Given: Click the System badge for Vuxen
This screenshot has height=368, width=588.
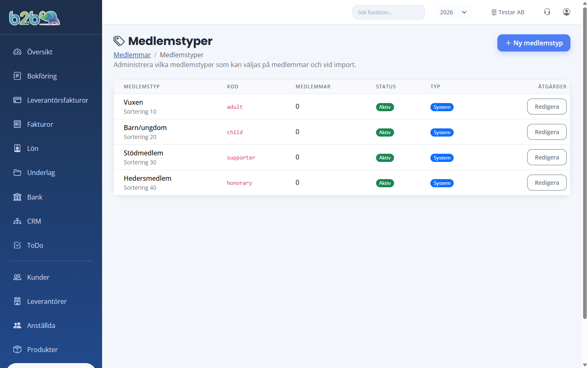Looking at the screenshot, I should (x=442, y=107).
